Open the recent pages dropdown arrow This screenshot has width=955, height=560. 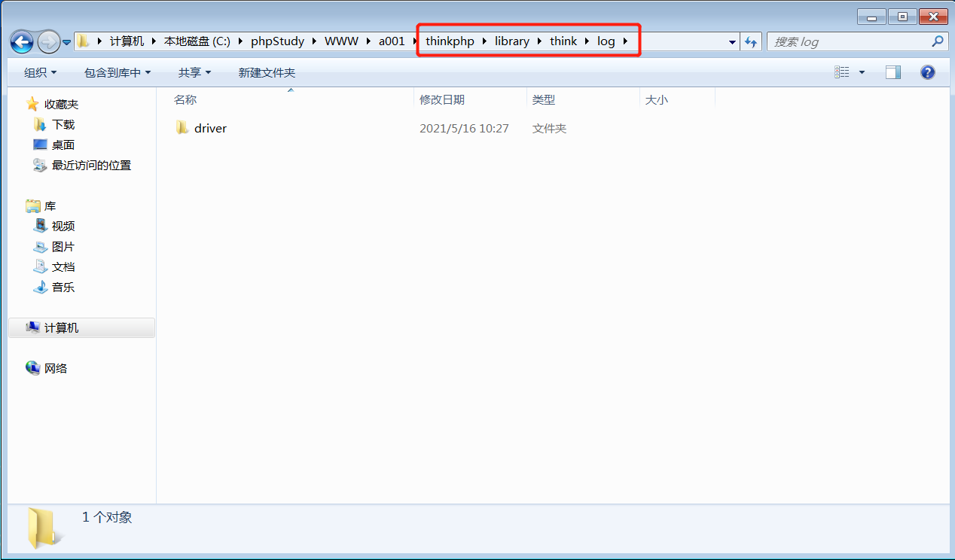click(67, 42)
